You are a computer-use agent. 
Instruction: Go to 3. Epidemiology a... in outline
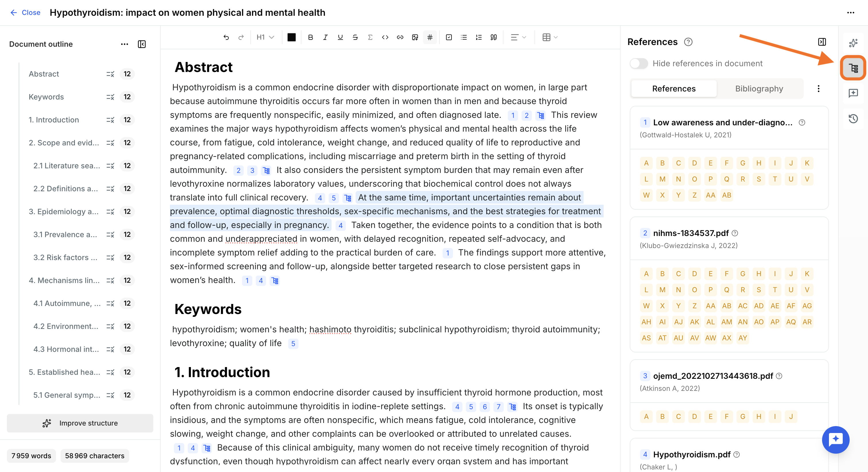(x=64, y=211)
